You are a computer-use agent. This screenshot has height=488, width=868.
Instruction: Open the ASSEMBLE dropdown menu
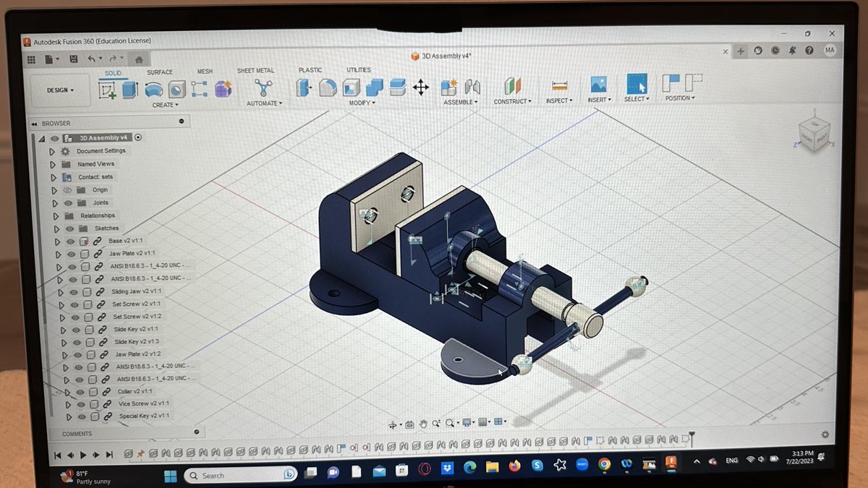[x=461, y=103]
